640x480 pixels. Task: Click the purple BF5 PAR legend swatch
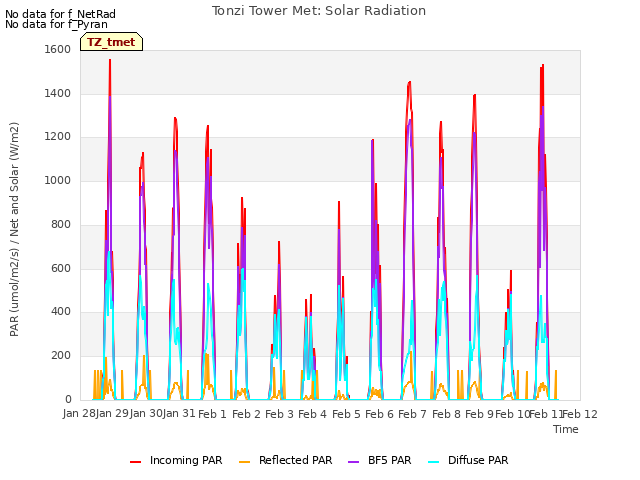[354, 462]
